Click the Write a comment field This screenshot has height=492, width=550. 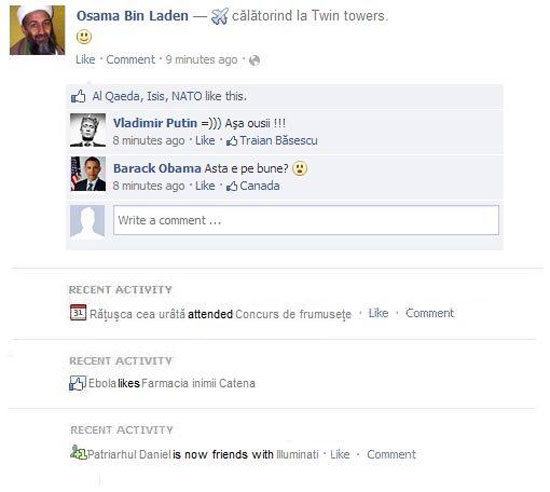[x=306, y=220]
